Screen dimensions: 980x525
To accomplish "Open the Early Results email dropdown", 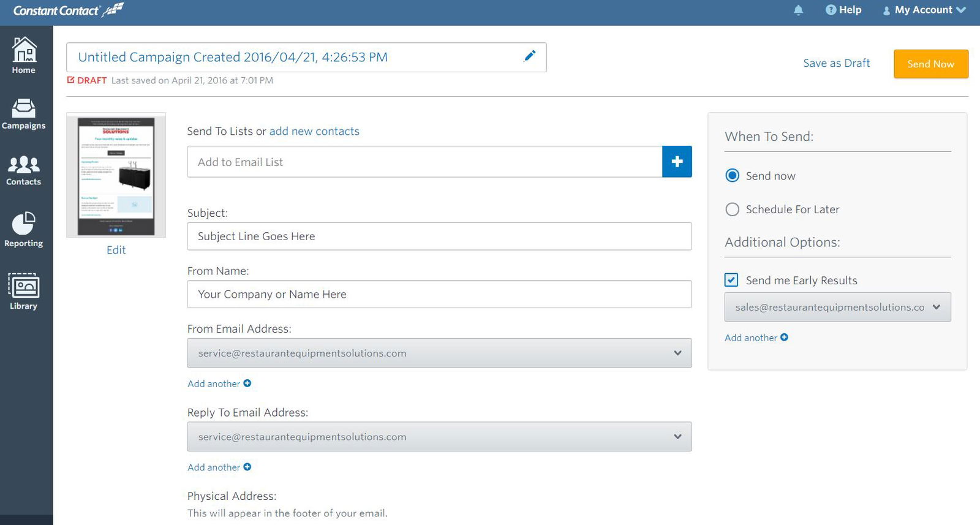I will click(x=837, y=308).
